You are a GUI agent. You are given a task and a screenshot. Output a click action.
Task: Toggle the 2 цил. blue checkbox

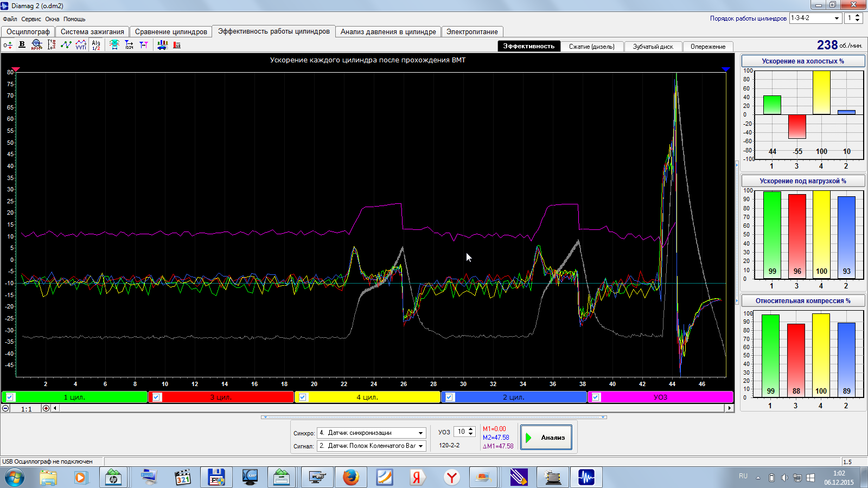(449, 397)
